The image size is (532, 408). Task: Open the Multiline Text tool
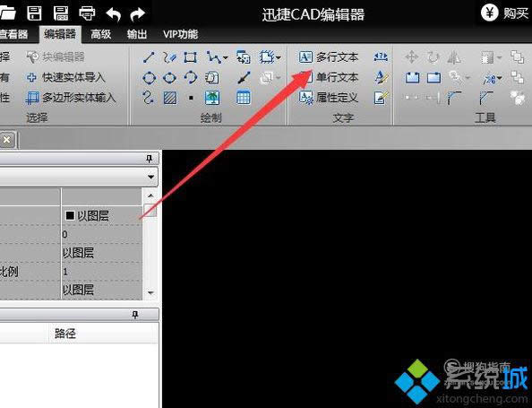329,57
